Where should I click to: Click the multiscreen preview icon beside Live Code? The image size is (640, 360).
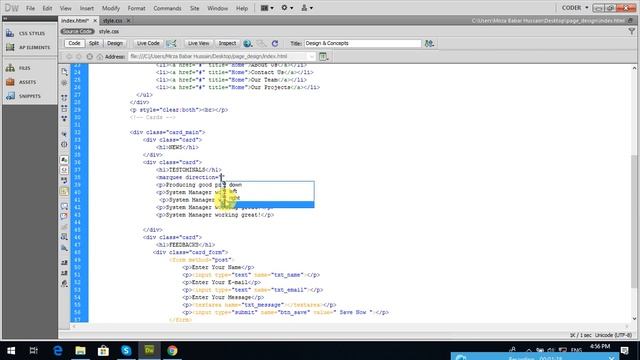171,43
